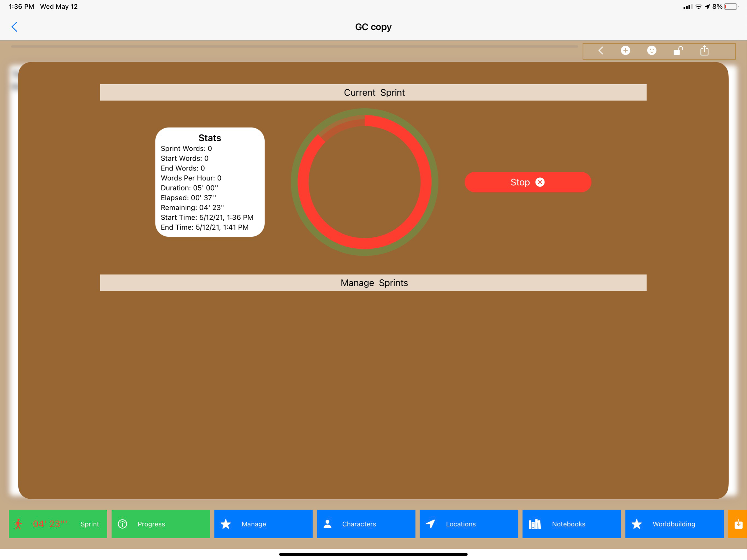Click the plus circle icon in toolbar
747x560 pixels.
[x=625, y=51]
